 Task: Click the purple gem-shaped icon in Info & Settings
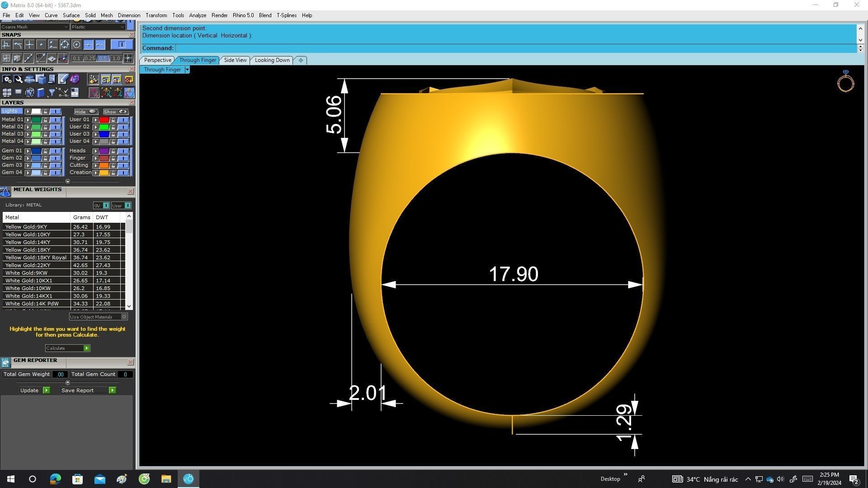75,80
